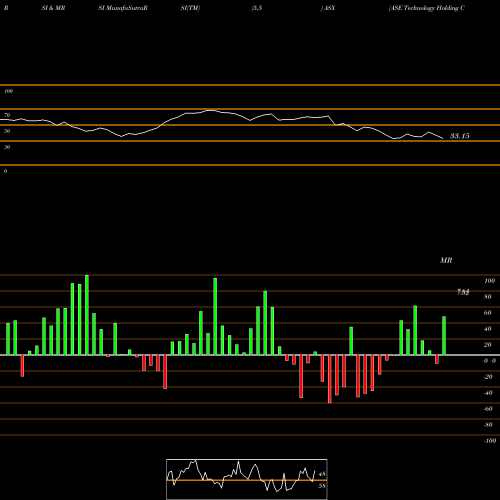Image resolution: width=500 pixels, height=500 pixels.
Task: Click the 60 label on the MR axis
Action: (x=488, y=313)
